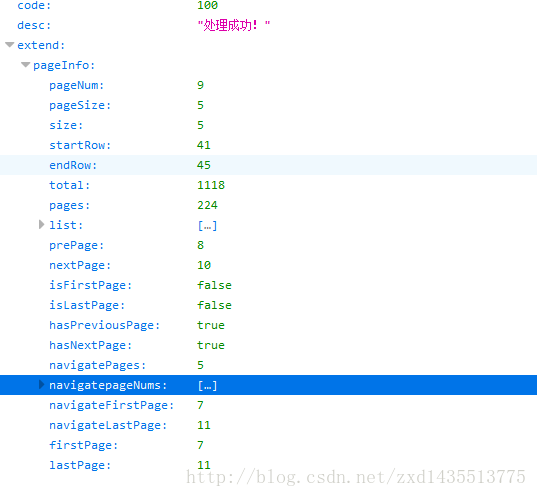Image resolution: width=537 pixels, height=497 pixels.
Task: Click the desc string value 处理成功
Action: [x=234, y=25]
